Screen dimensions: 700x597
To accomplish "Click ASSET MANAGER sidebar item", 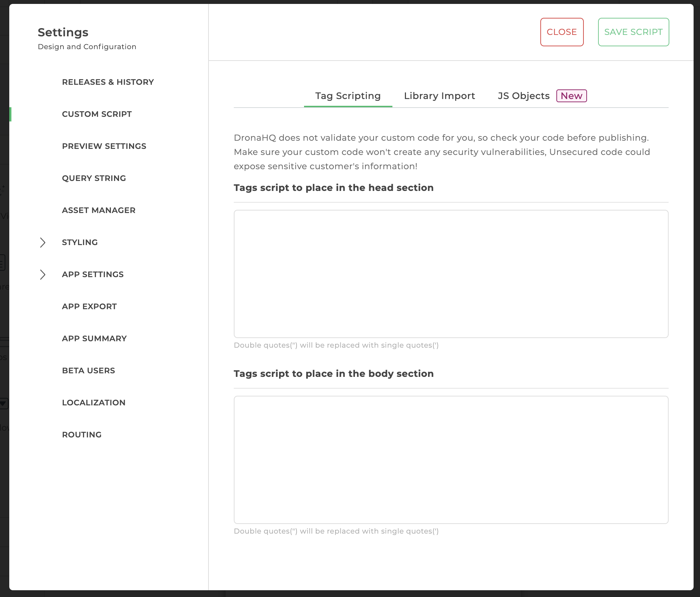I will (x=99, y=210).
